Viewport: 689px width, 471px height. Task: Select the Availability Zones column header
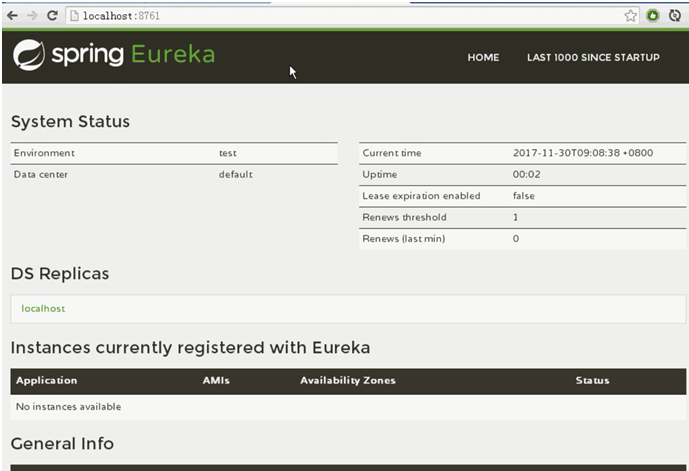348,380
